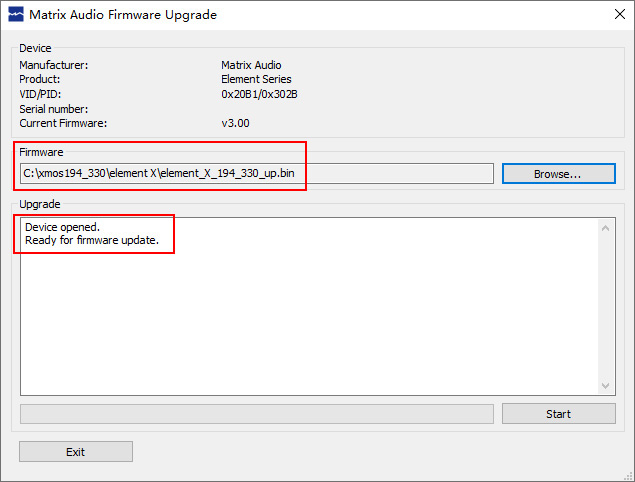Viewport: 635px width, 482px height.
Task: Start the firmware upgrade
Action: click(558, 414)
